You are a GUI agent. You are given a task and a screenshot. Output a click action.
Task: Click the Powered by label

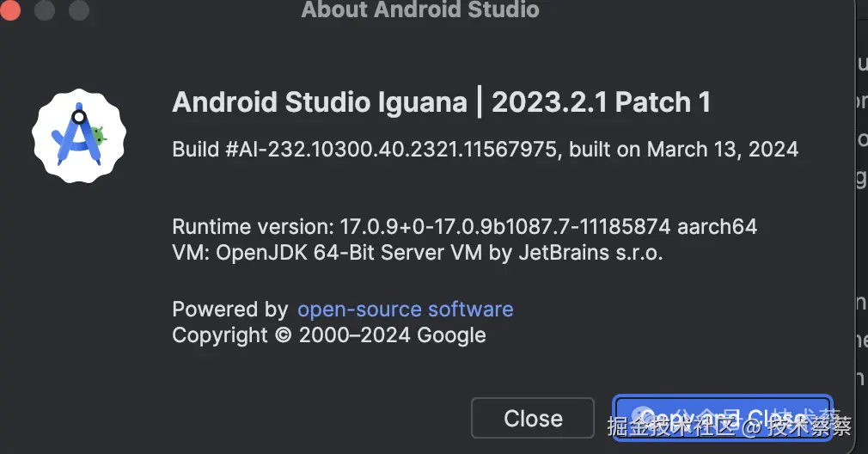tap(229, 309)
